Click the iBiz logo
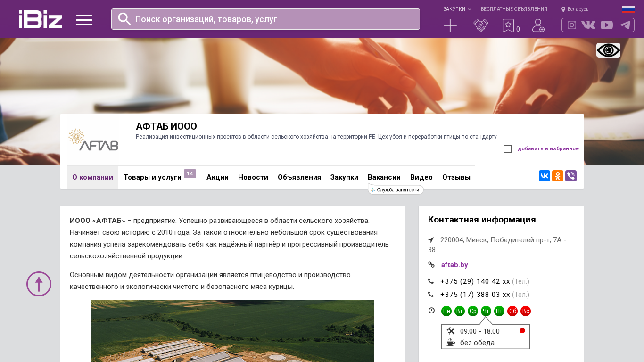 point(41,19)
